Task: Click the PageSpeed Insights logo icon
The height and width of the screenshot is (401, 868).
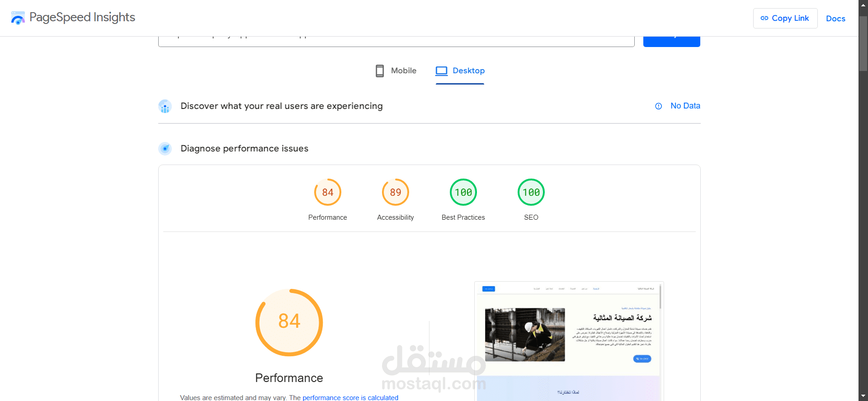Action: [18, 18]
